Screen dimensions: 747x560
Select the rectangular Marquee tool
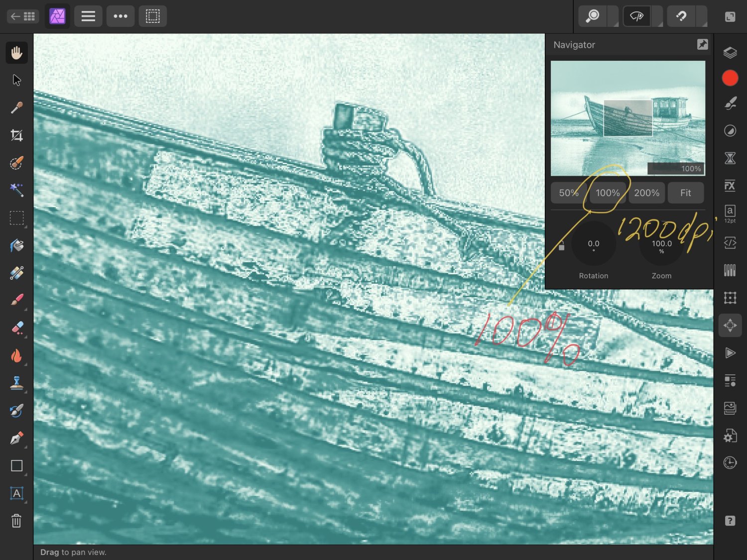pos(16,218)
